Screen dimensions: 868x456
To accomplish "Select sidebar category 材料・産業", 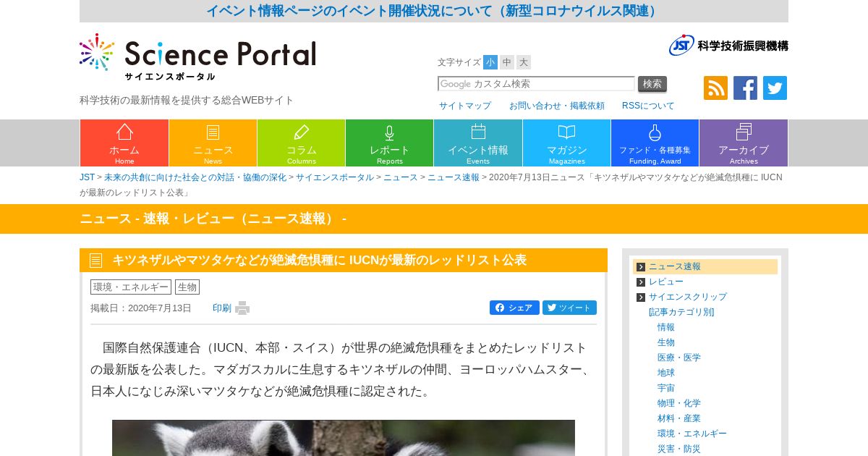I will (x=679, y=418).
